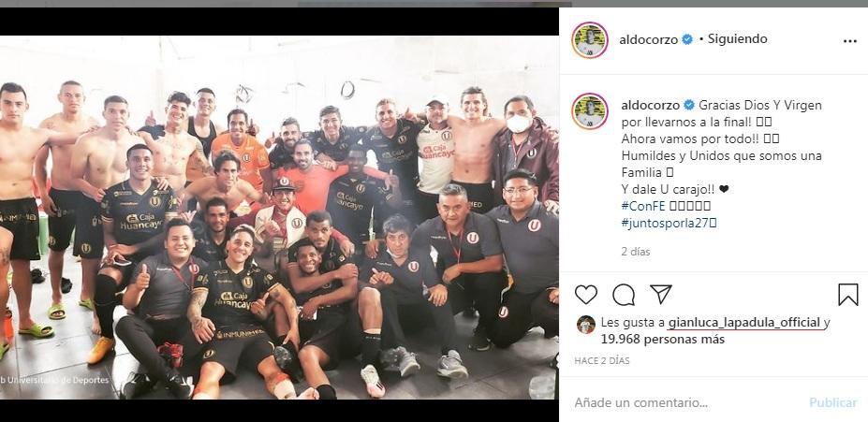Screen dimensions: 868x422
Task: Open the #juntosporla27 hashtag
Action: pos(666,223)
